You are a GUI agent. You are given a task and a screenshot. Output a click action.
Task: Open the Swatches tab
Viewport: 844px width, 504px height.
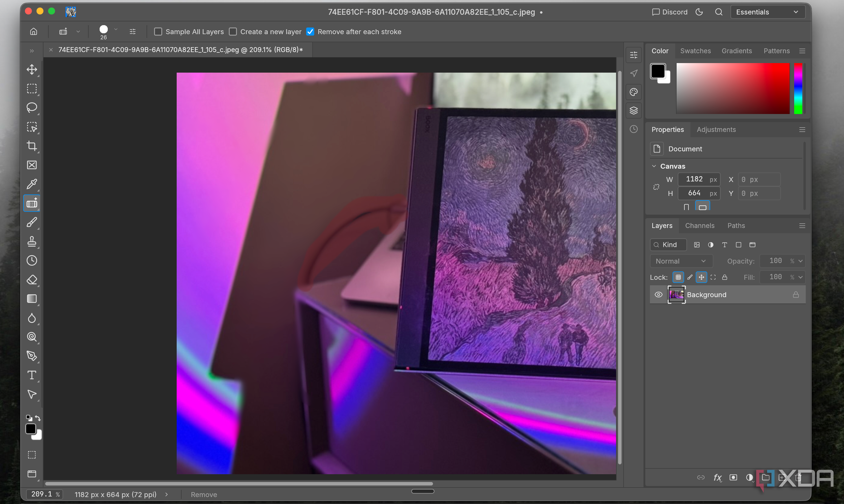[x=695, y=51]
